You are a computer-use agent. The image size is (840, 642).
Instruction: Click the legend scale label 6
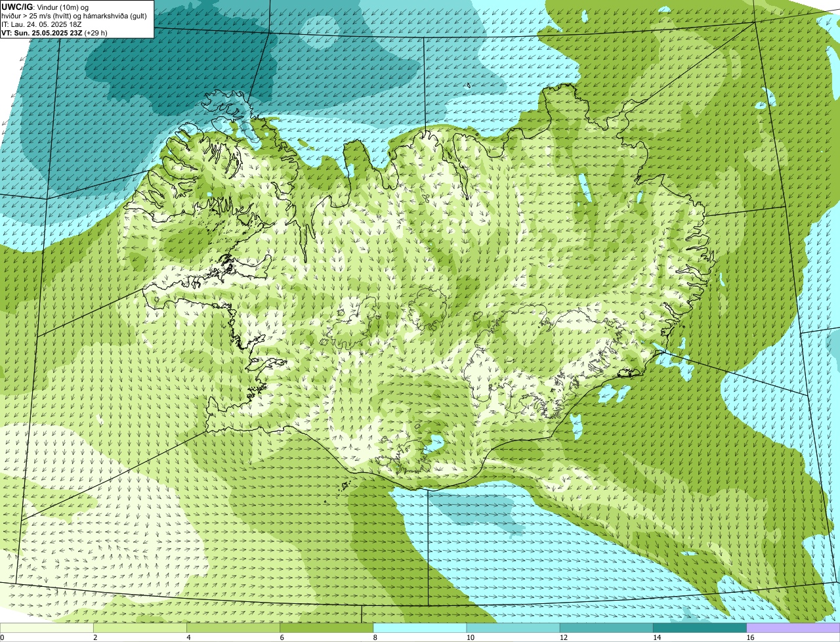pyautogui.click(x=282, y=637)
